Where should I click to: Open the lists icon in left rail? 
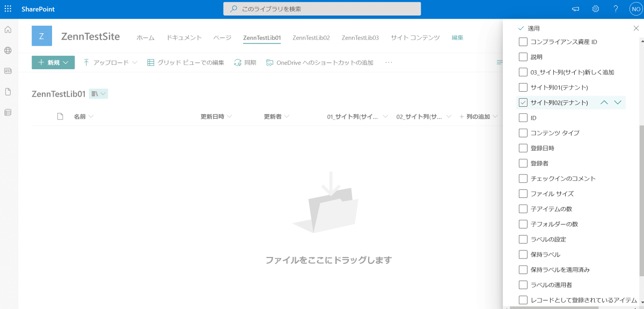tap(8, 113)
